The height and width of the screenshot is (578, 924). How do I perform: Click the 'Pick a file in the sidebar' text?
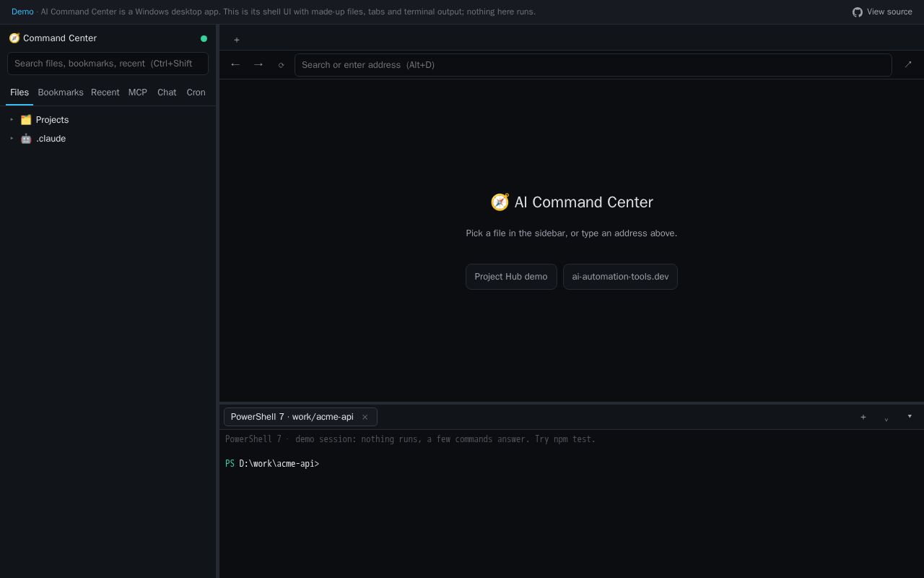572,233
